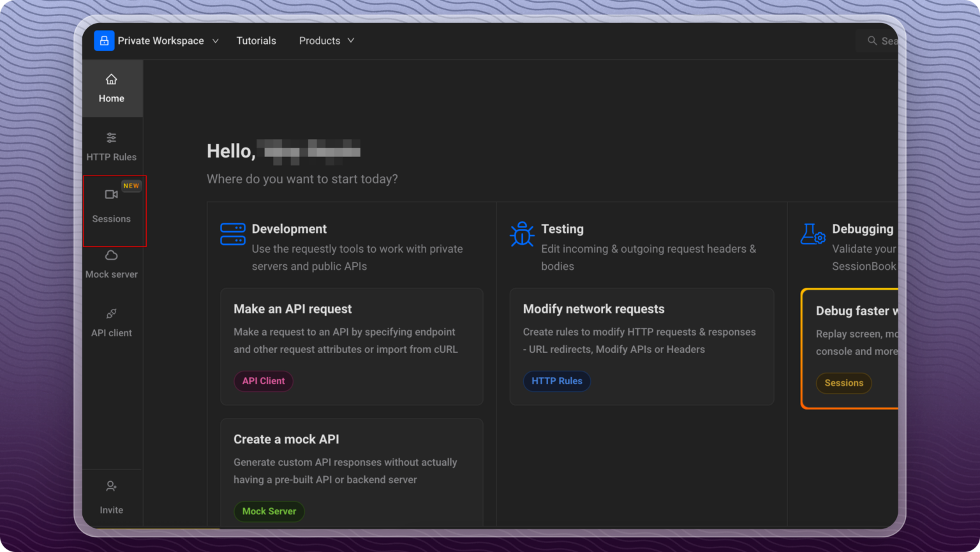
Task: Open HTTP Rules from sidebar icon
Action: pos(111,138)
